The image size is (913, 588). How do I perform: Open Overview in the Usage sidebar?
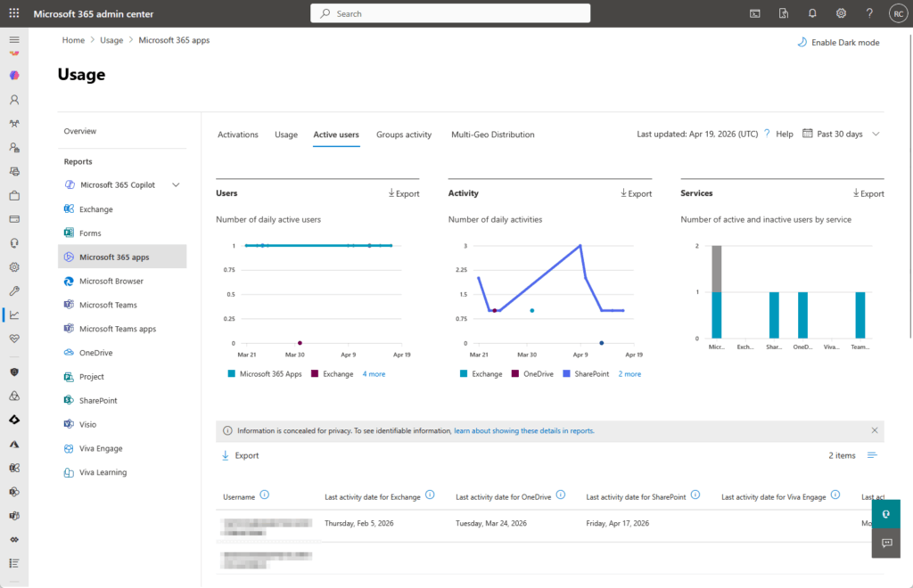coord(79,131)
